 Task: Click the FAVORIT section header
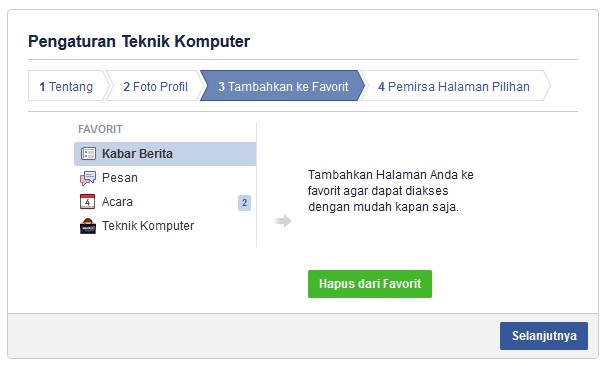(x=100, y=129)
